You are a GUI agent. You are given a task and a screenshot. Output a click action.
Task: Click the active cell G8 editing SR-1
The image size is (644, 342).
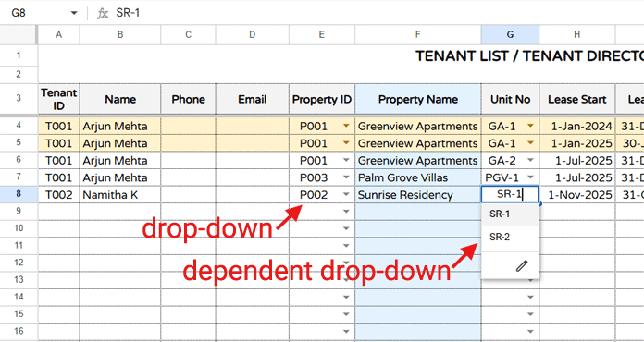click(510, 194)
